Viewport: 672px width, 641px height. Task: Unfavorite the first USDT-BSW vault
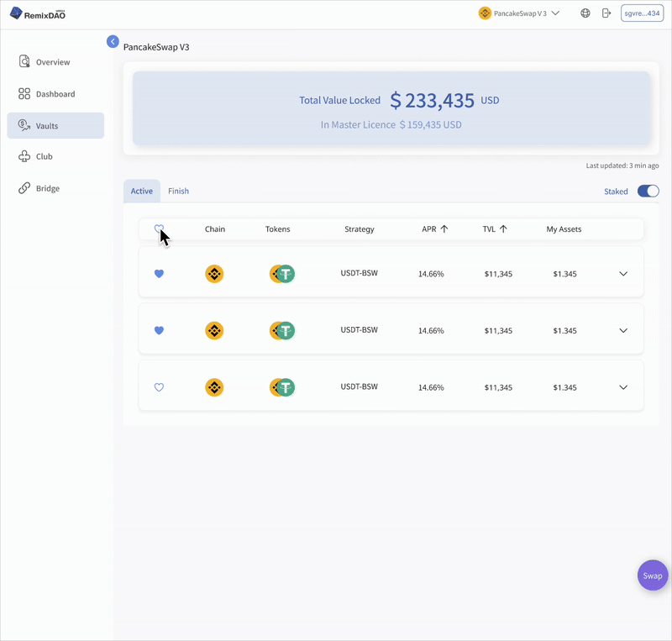(x=159, y=274)
